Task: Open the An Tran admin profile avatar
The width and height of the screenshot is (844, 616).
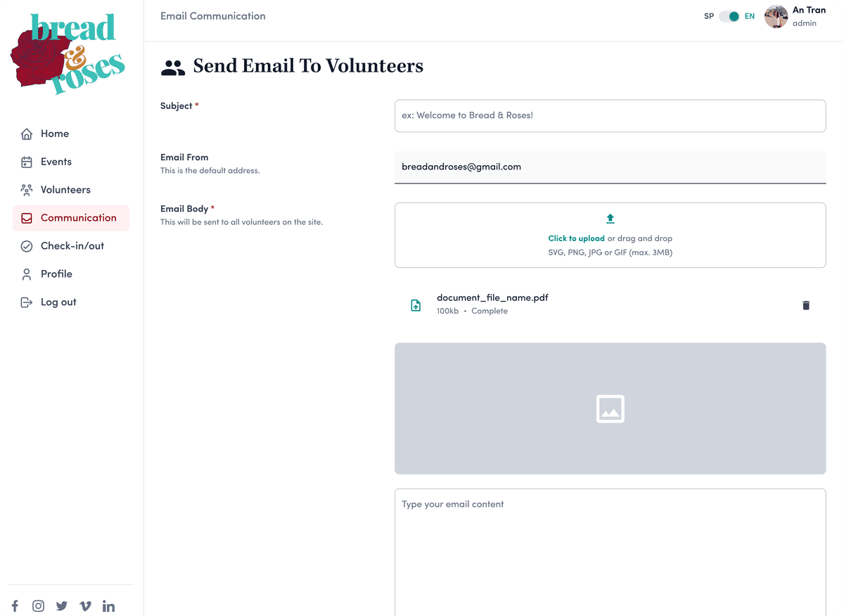Action: [x=776, y=16]
